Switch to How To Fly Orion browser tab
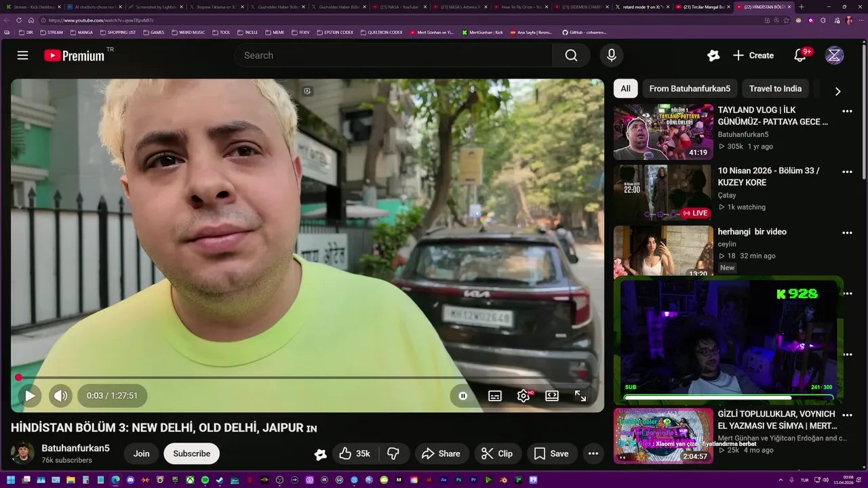The height and width of the screenshot is (488, 868). tap(520, 7)
